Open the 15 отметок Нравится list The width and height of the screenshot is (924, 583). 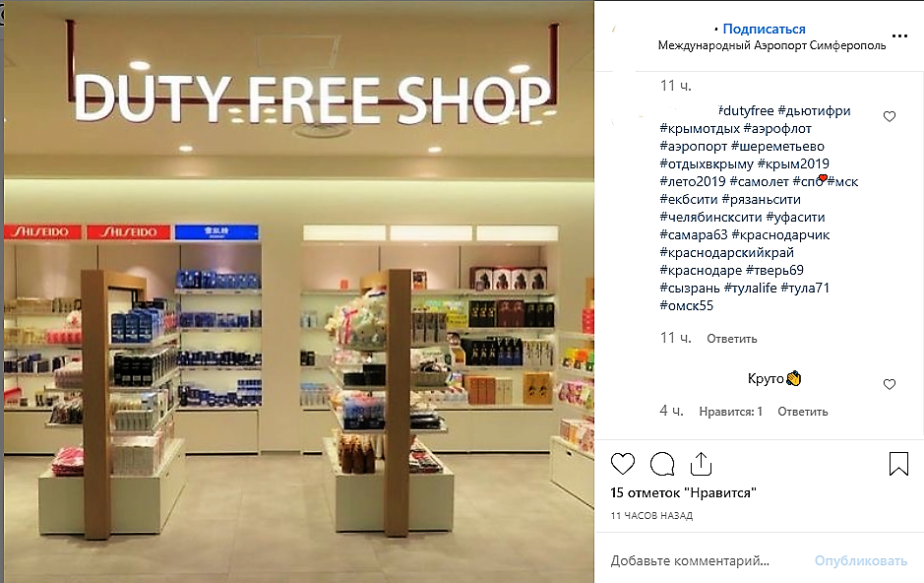click(683, 492)
